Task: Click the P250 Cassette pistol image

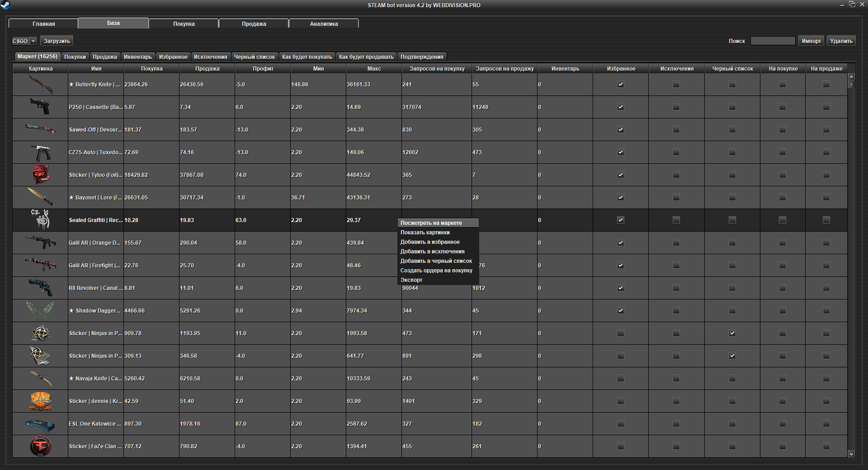Action: coord(41,107)
